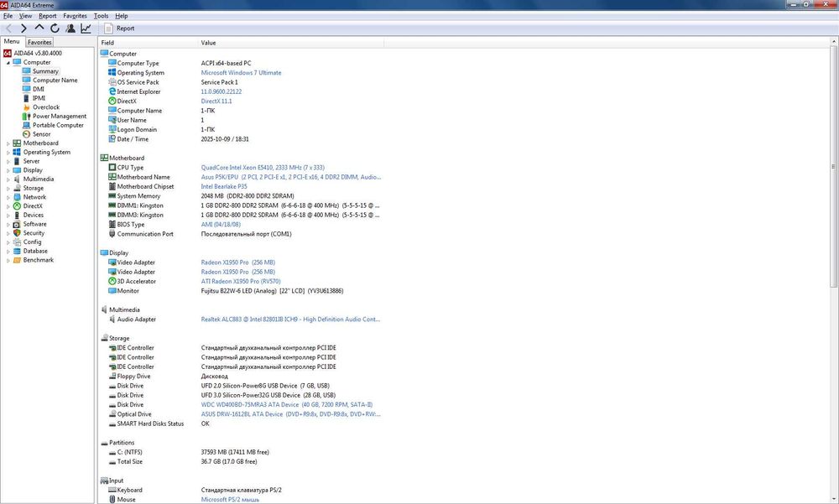
Task: Click the Forward navigation arrow
Action: 23,29
